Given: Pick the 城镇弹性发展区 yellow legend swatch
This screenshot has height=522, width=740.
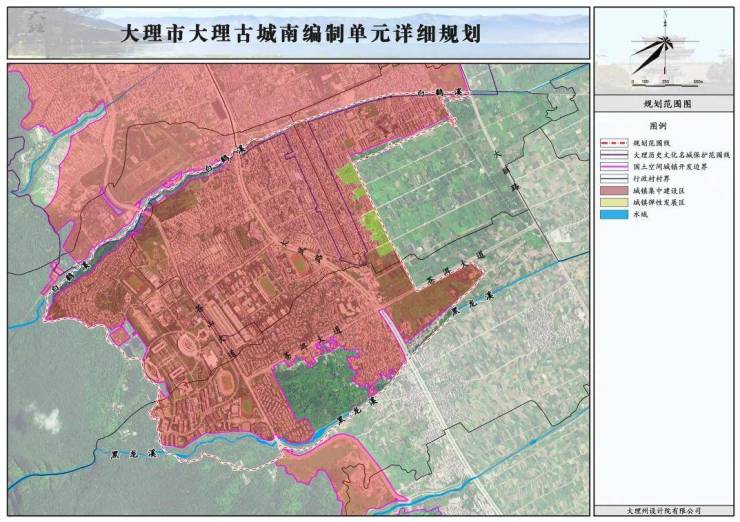Looking at the screenshot, I should pos(614,202).
